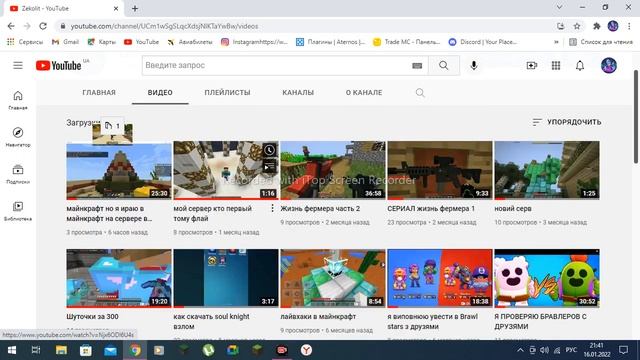Open the 3:17 soul knight thumbnail
Viewport: 640px width, 360px height.
[x=226, y=278]
